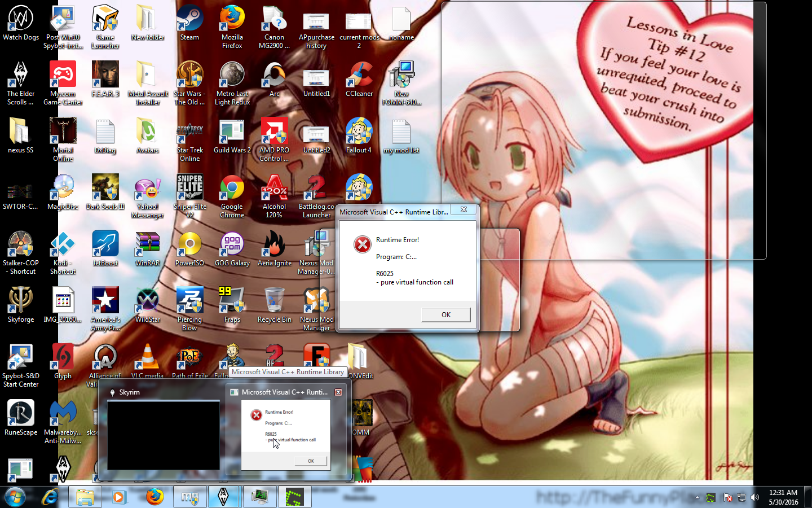The image size is (812, 508).
Task: Select the MagicDisc desktop icon
Action: point(63,192)
